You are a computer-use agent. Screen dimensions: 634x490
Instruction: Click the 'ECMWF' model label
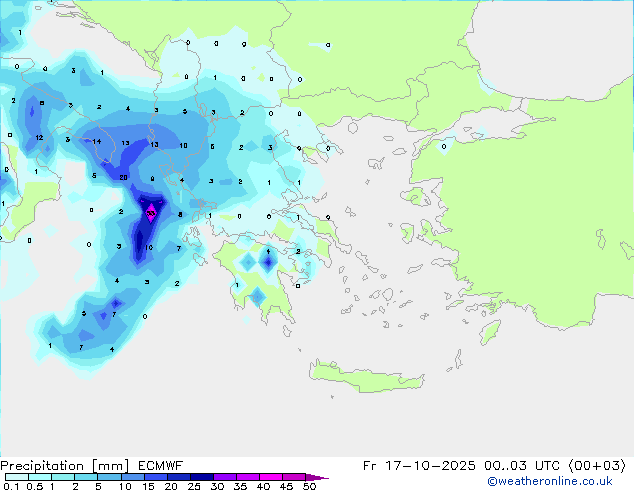pos(161,466)
